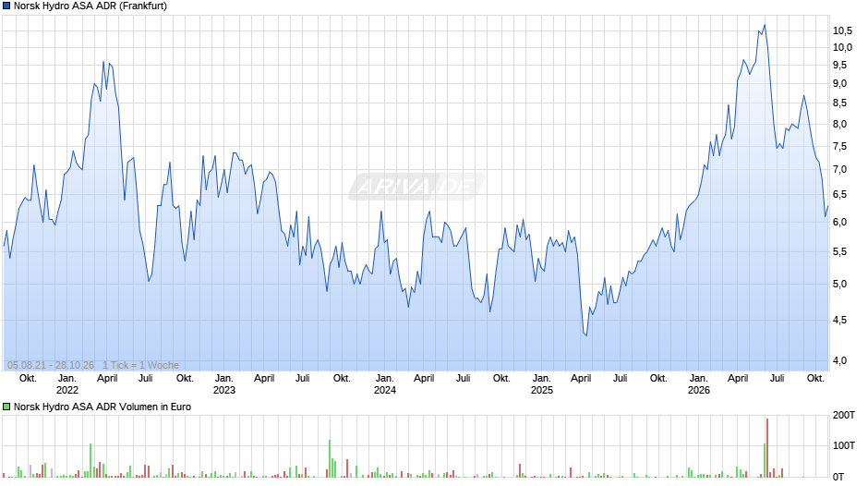Viewport: 868px width, 486px height.
Task: Click the 'Jan. 2022' time axis label
Action: click(x=67, y=384)
